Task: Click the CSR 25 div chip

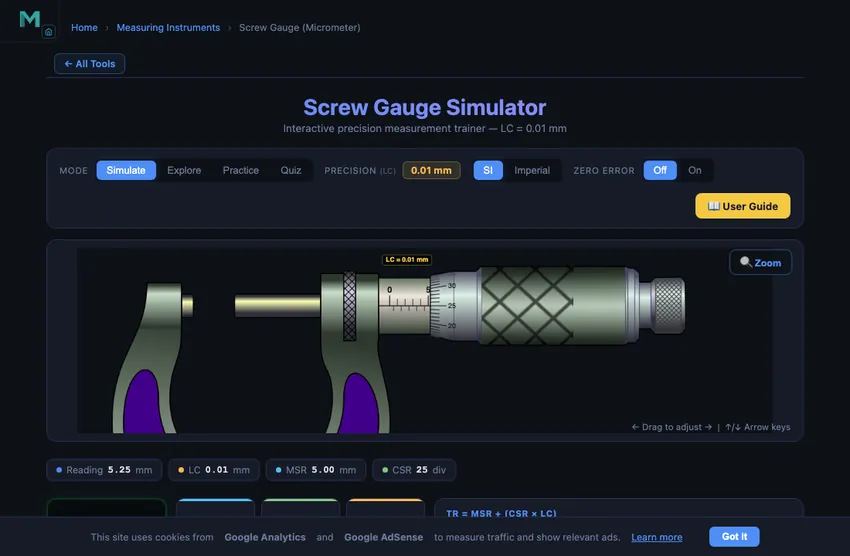Action: [x=414, y=470]
